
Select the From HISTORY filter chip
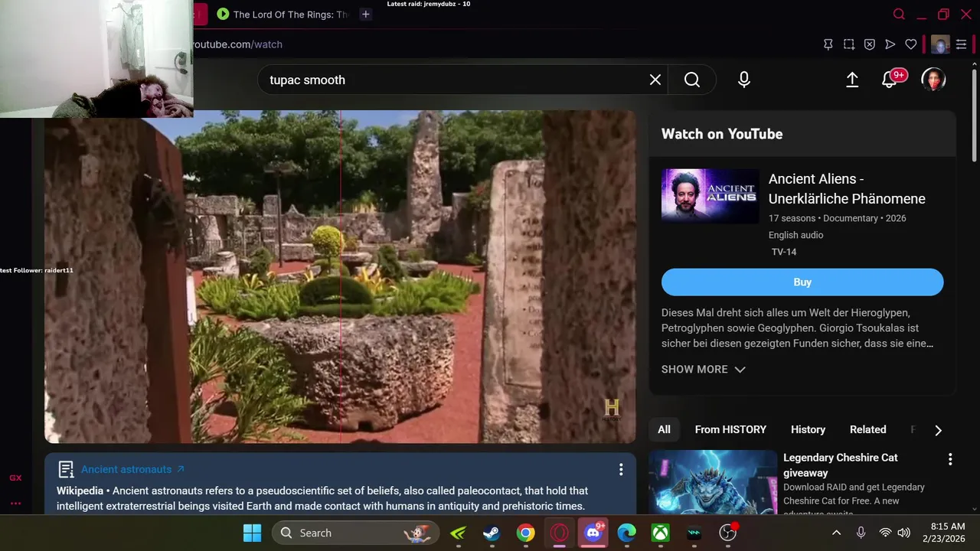[730, 429]
